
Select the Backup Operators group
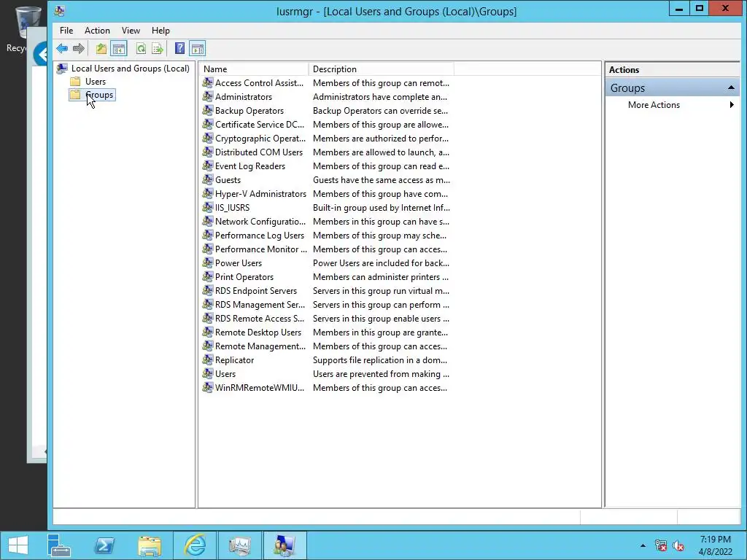coord(249,111)
